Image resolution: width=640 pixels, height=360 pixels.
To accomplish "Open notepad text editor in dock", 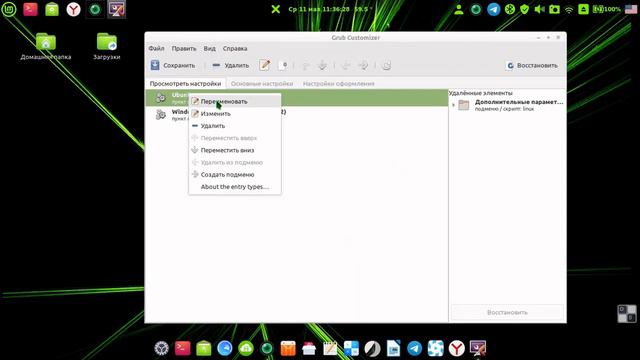I will (x=330, y=348).
